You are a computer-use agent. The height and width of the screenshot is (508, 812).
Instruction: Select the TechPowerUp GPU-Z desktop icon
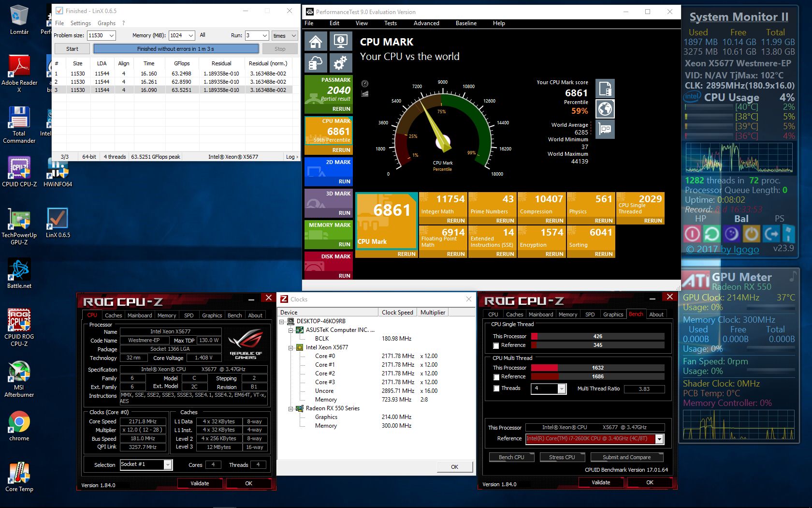[19, 226]
